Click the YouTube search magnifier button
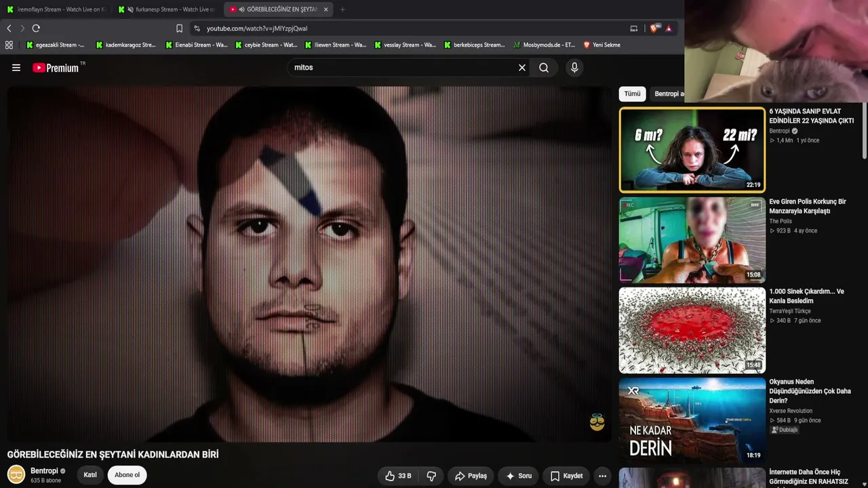Viewport: 868px width, 488px height. [x=544, y=68]
